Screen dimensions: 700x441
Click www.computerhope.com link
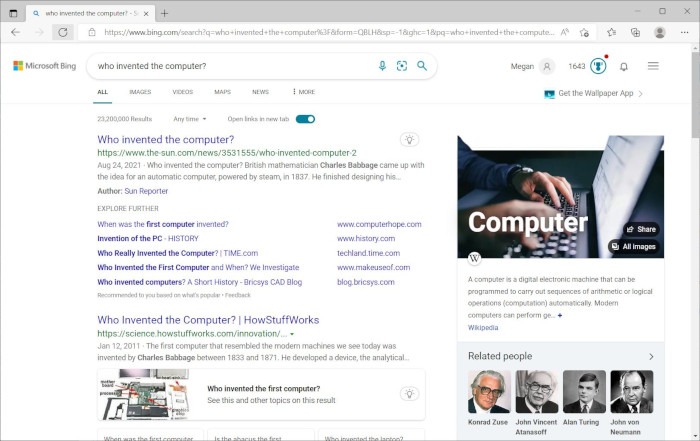tap(379, 224)
